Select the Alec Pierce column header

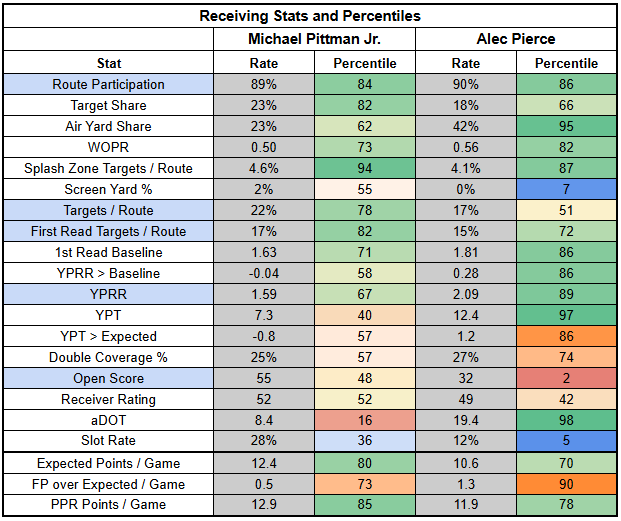[517, 38]
